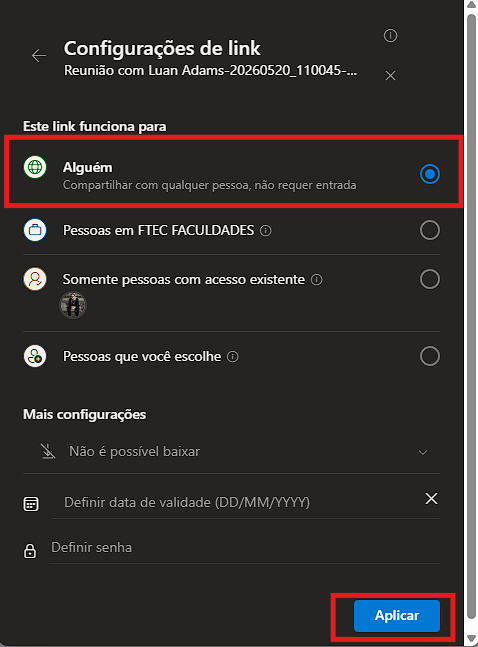
Task: Open the info icon at the top right
Action: [x=390, y=35]
